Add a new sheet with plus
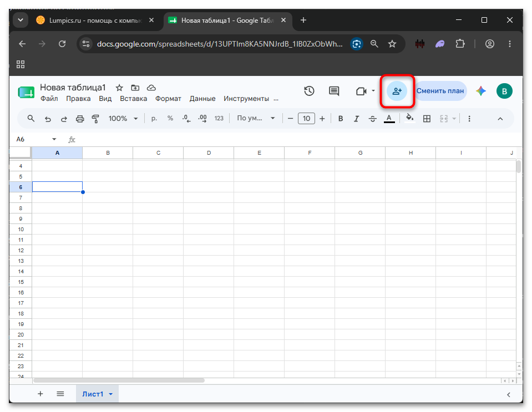The image size is (532, 412). tap(40, 394)
